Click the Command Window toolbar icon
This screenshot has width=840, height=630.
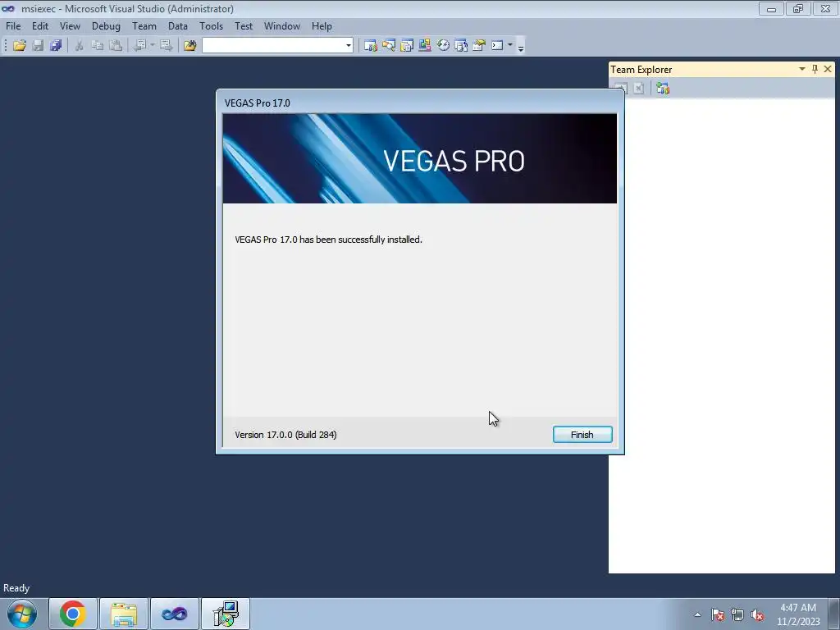point(498,46)
